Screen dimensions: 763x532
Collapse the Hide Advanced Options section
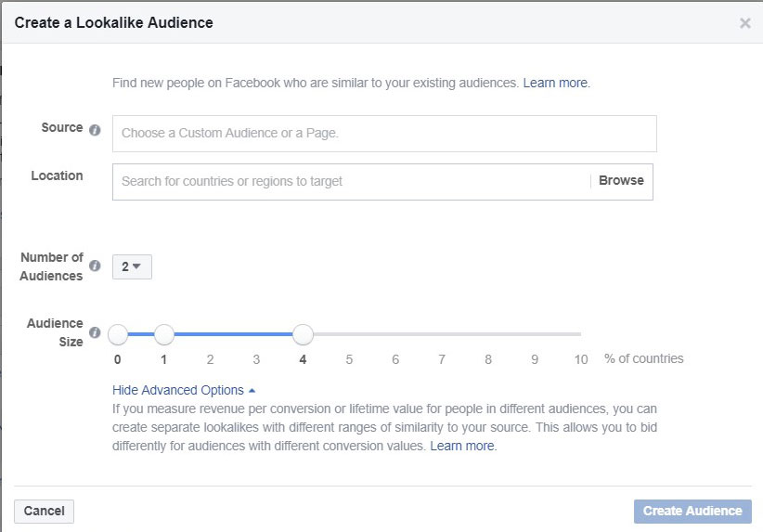(x=184, y=390)
